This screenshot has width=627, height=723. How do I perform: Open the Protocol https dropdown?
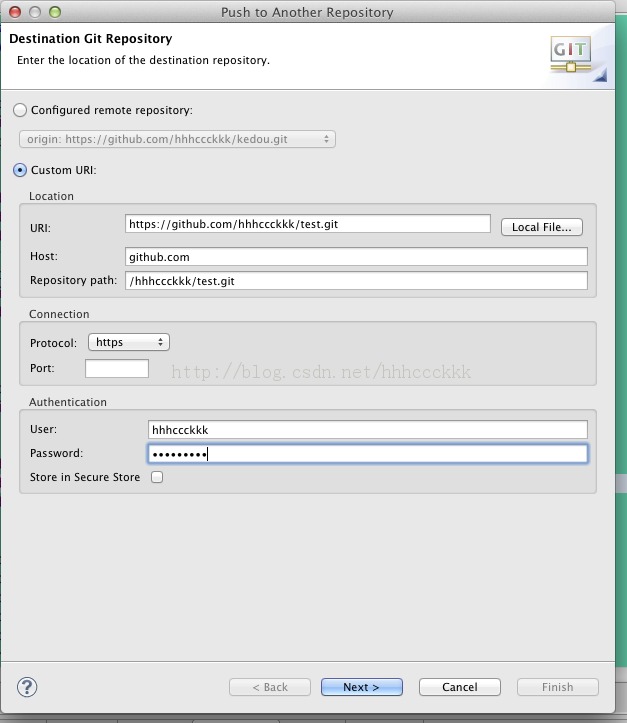point(129,342)
